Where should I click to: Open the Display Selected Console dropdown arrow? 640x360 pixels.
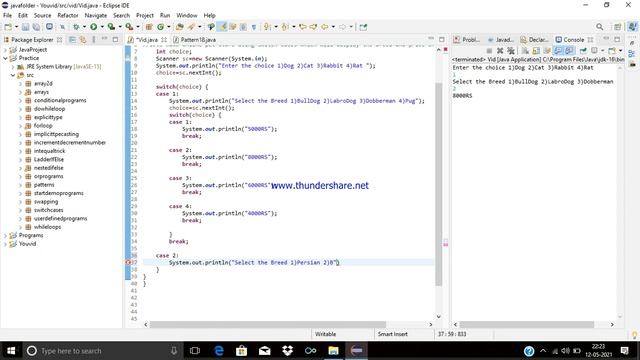click(602, 51)
